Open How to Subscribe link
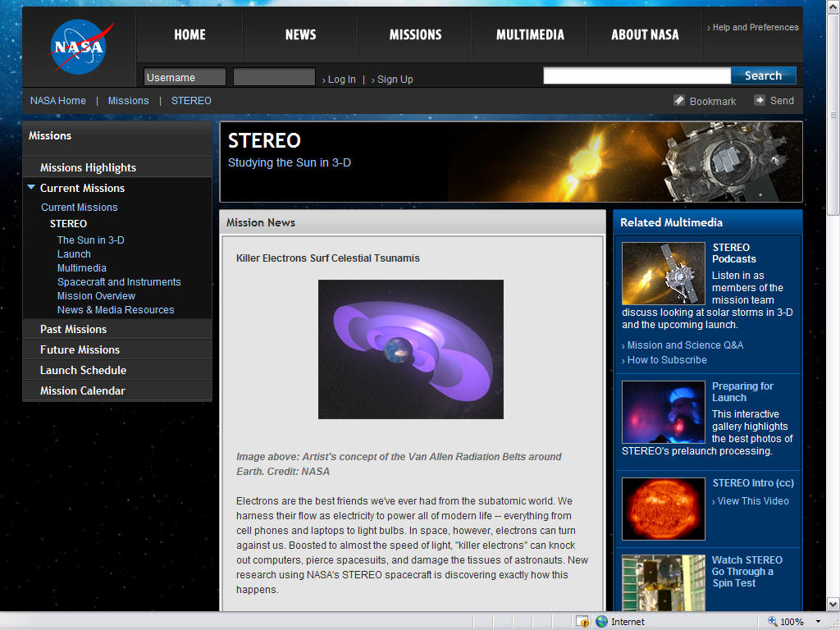This screenshot has width=840, height=630. coord(667,360)
